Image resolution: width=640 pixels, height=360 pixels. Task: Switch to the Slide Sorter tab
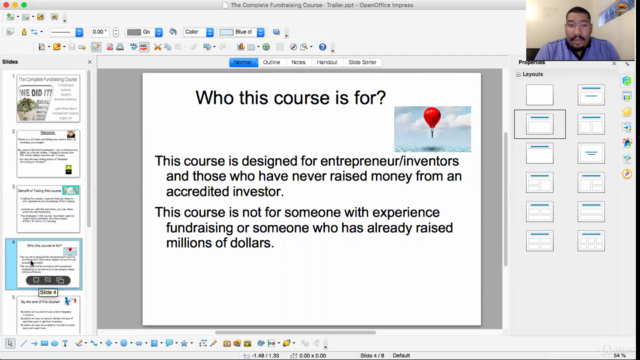[362, 62]
